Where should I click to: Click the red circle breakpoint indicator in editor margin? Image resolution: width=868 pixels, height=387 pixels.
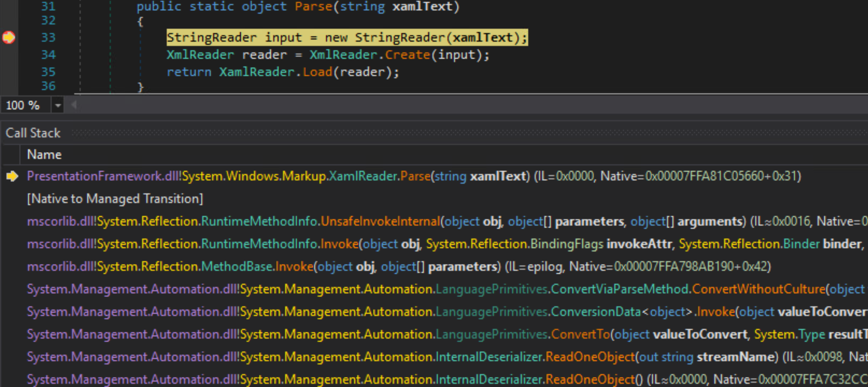click(9, 37)
